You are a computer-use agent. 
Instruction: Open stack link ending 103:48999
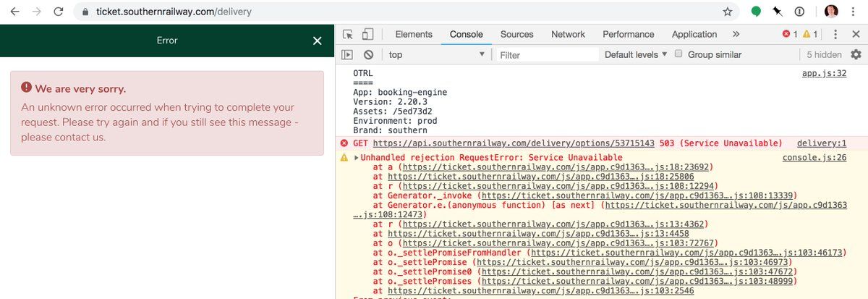pos(637,281)
